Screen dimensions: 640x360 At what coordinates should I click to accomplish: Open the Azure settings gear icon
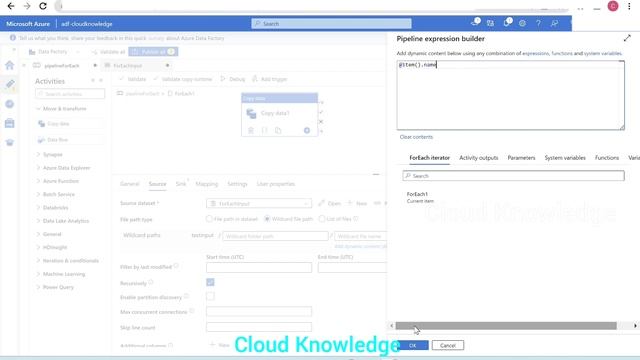tap(522, 23)
